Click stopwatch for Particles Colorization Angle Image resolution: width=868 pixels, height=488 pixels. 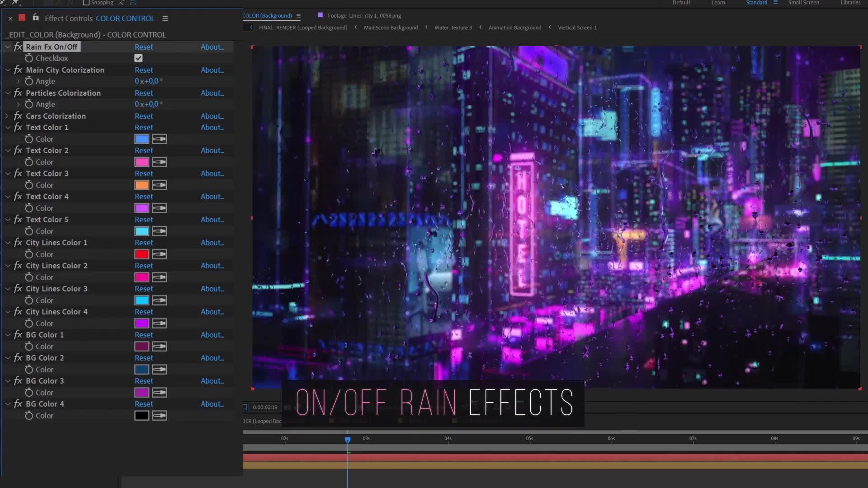[29, 104]
